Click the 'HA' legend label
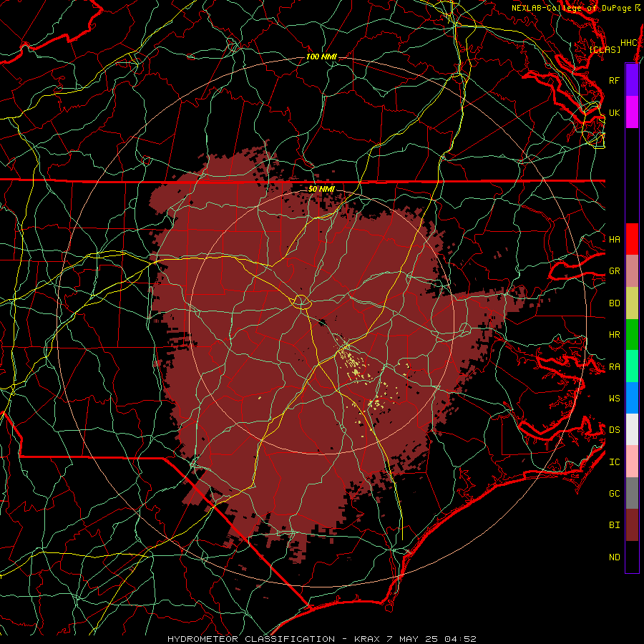The height and width of the screenshot is (644, 644). (614, 240)
